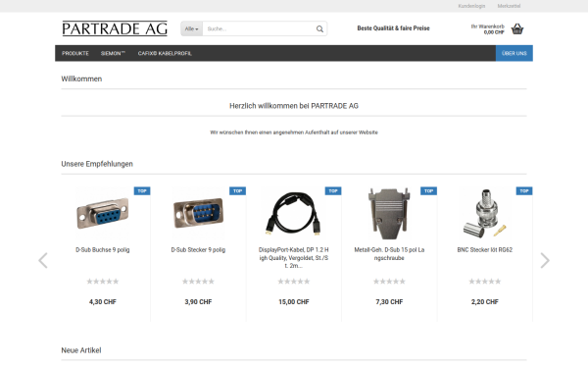The image size is (588, 368).
Task: Click the 7,30 CHF price
Action: 389,302
